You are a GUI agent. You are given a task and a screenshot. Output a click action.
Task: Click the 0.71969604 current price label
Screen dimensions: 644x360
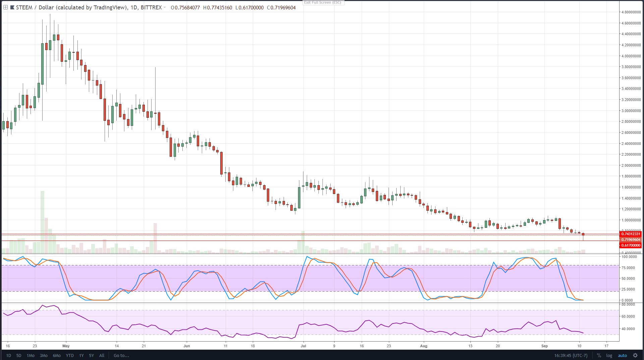click(x=631, y=240)
